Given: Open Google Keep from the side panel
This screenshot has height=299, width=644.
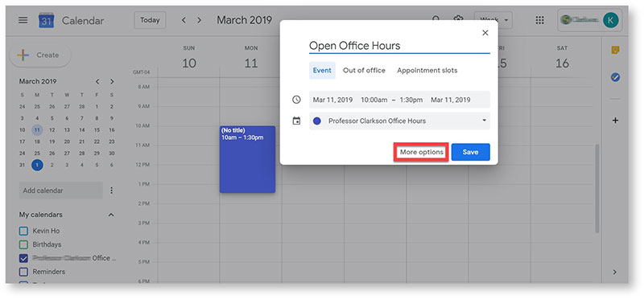Looking at the screenshot, I should click(x=615, y=50).
